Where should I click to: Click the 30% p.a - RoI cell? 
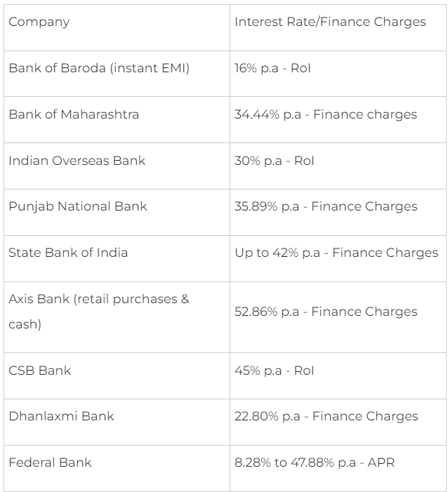tap(338, 166)
